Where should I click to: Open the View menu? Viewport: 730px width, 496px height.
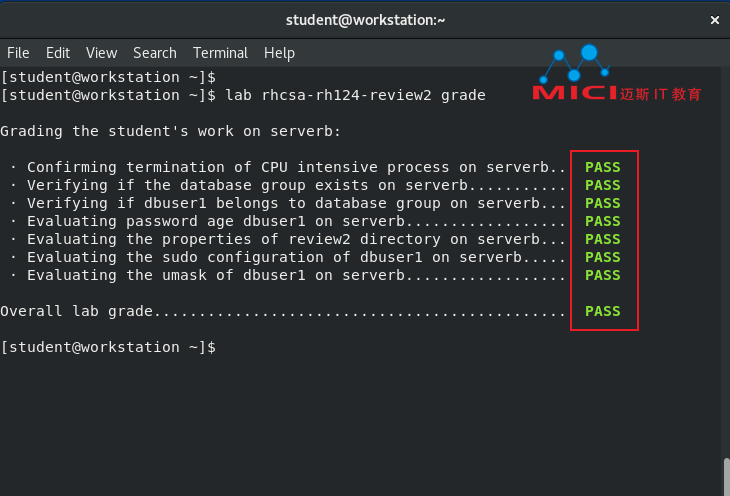(x=101, y=53)
